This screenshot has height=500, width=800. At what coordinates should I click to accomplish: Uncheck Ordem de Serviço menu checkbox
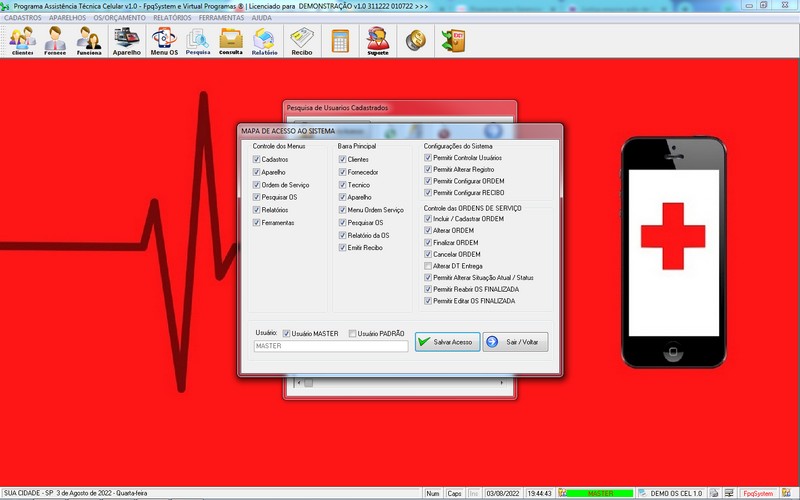click(257, 185)
